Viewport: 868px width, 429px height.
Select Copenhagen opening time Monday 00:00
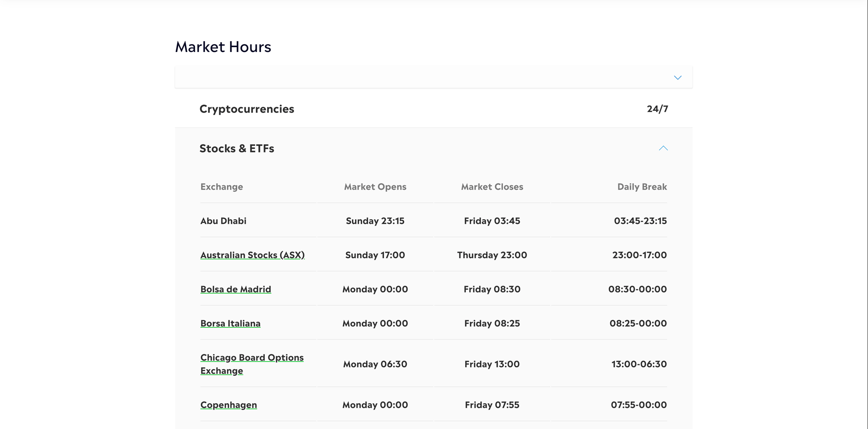(375, 405)
